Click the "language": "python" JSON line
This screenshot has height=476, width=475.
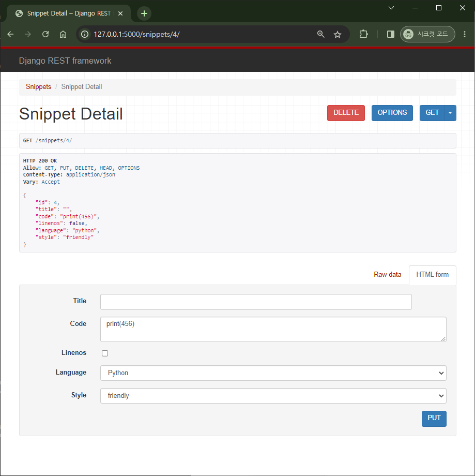click(67, 230)
